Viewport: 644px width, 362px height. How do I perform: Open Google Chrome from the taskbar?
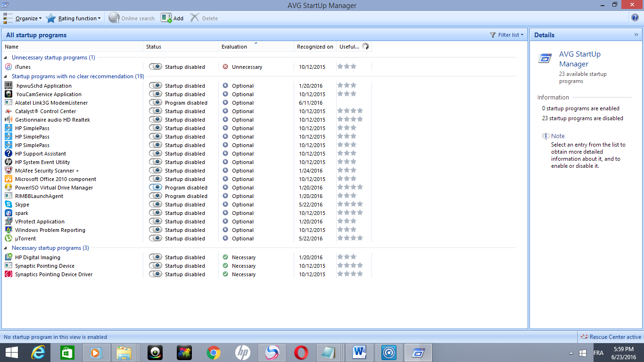pos(214,353)
